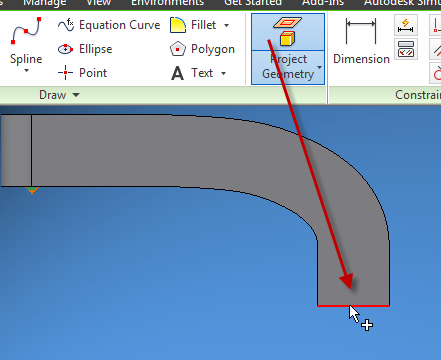The height and width of the screenshot is (360, 441).
Task: Click the Polygon tool
Action: pos(202,49)
